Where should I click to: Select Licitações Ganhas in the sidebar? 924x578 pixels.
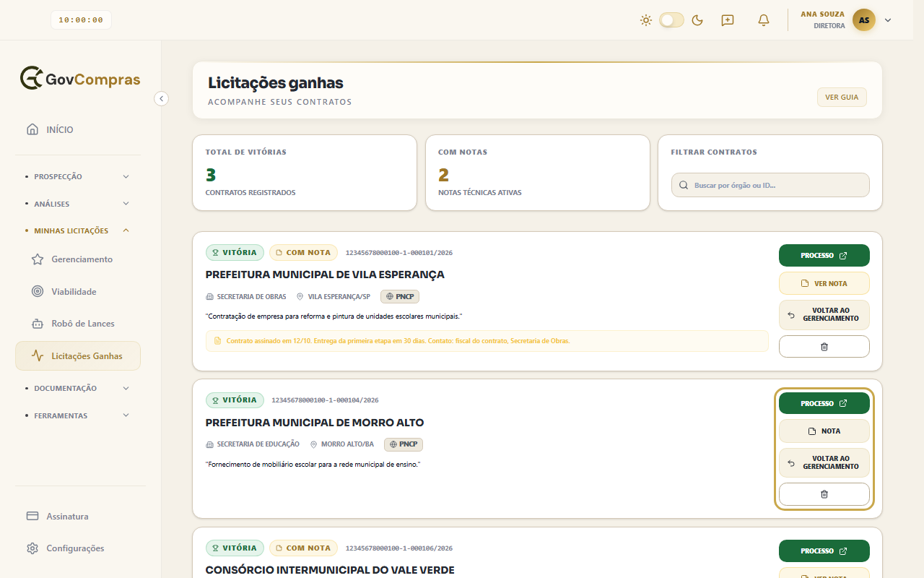78,356
